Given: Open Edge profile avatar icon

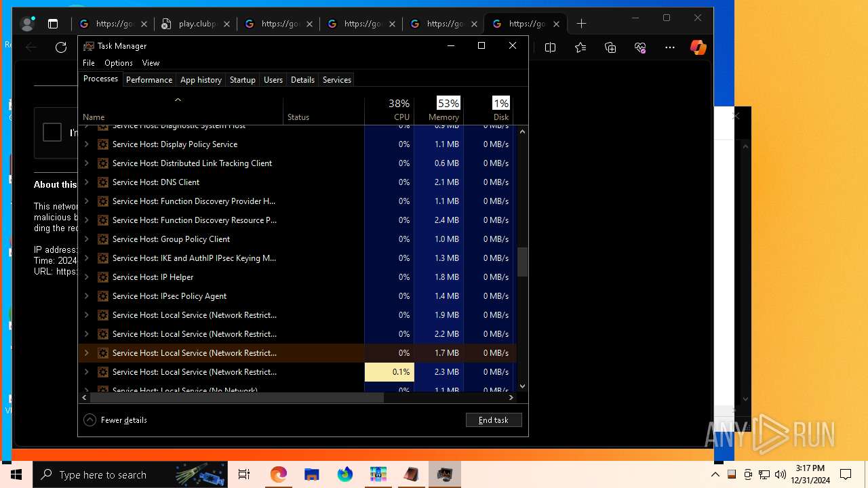Looking at the screenshot, I should coord(27,24).
